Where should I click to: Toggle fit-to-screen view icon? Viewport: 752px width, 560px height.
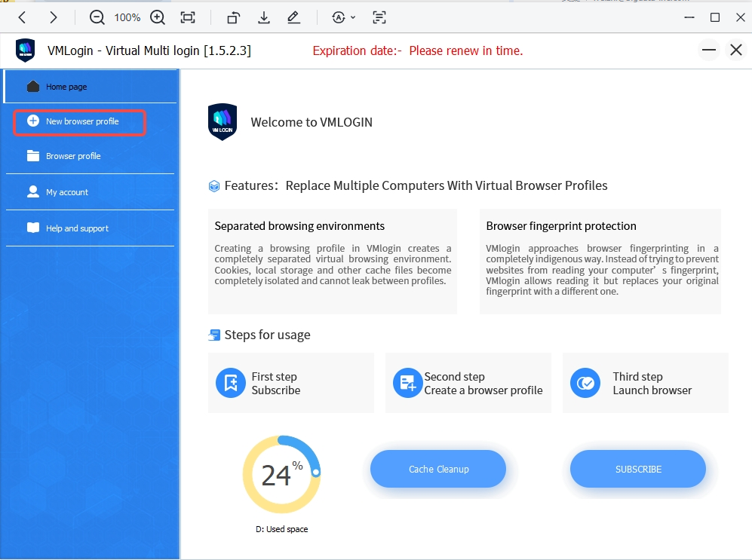188,18
